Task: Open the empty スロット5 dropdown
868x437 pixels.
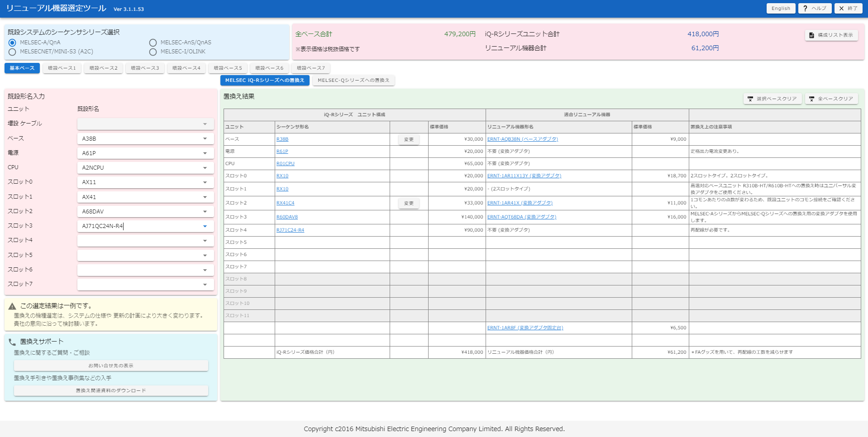Action: click(x=145, y=255)
